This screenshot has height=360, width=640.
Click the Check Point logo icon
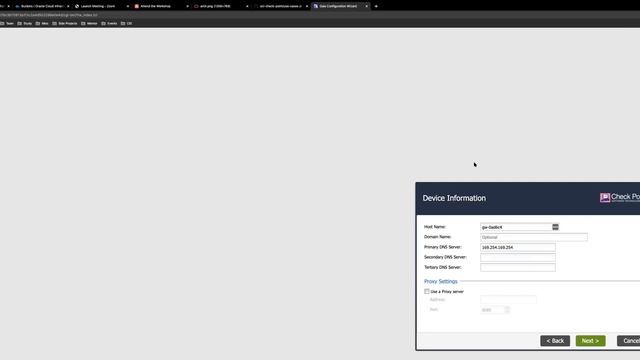(605, 198)
